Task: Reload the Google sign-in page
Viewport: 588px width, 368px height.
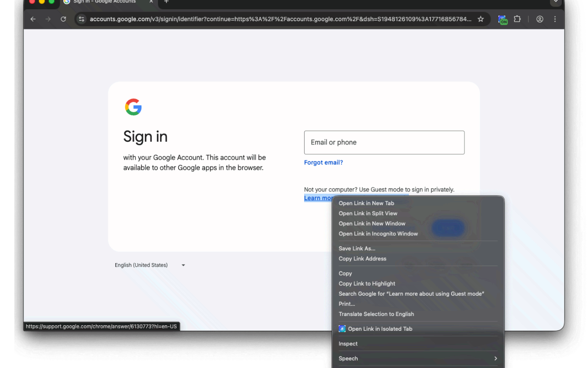Action: coord(63,19)
